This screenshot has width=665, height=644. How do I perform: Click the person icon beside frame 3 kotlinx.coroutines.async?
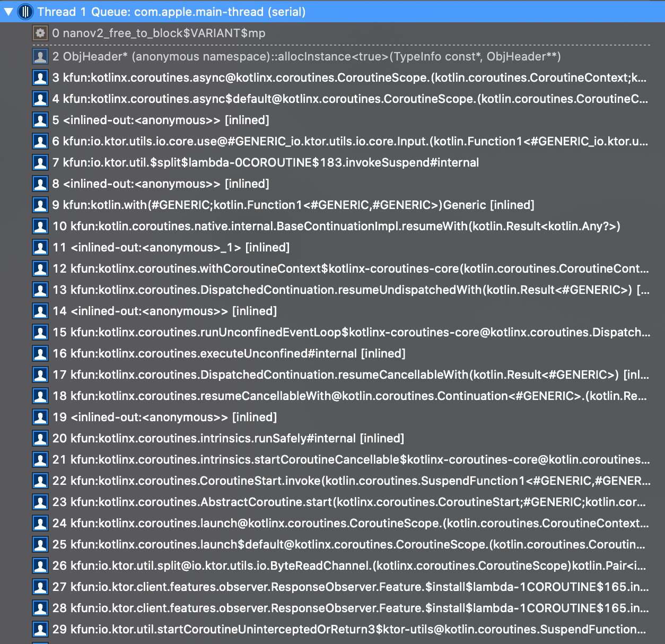coord(40,77)
